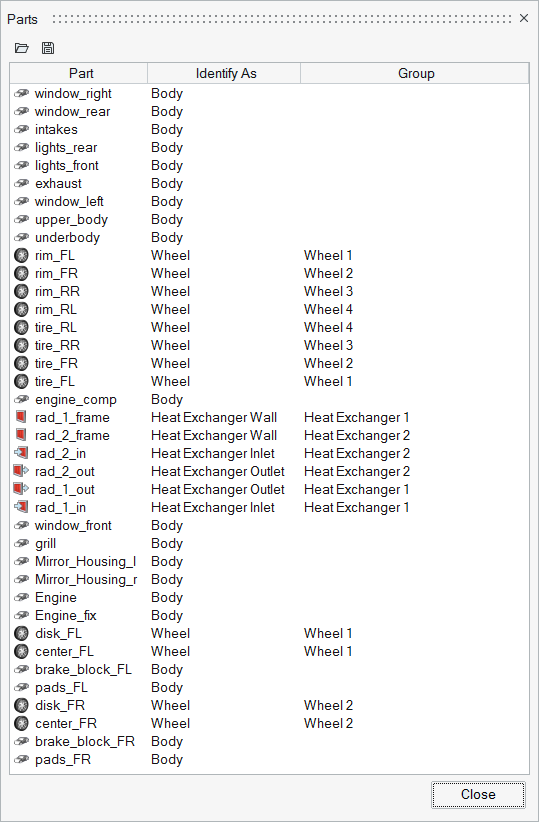Click the wheel icon beside disk_FR
The height and width of the screenshot is (822, 539).
(x=21, y=706)
